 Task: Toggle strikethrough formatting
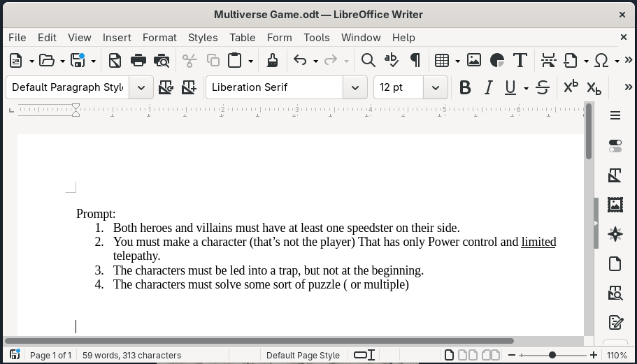click(x=543, y=87)
